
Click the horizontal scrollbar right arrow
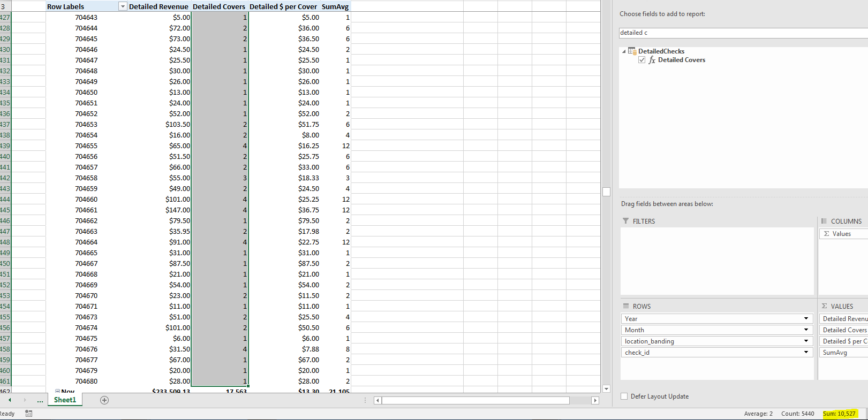(x=595, y=401)
